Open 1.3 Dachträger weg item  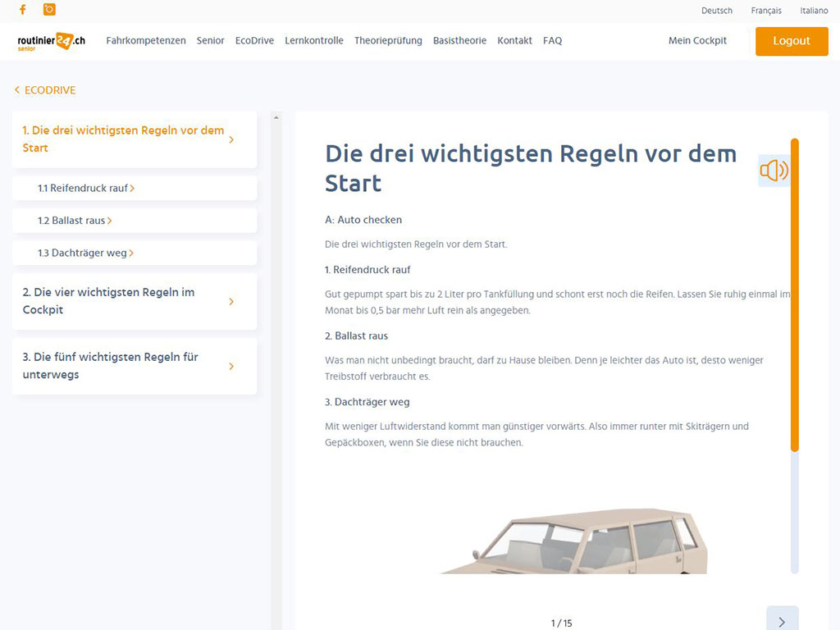pos(85,253)
